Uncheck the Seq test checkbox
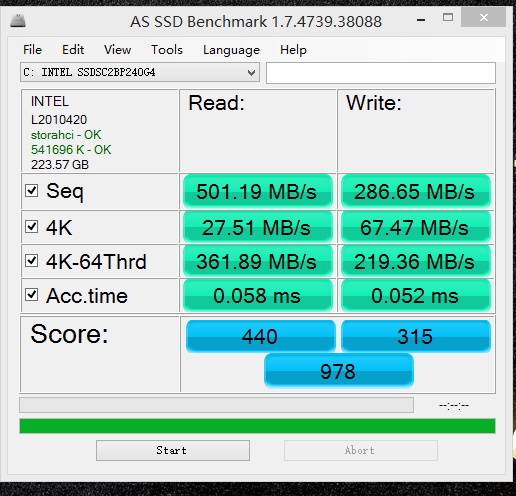Image resolution: width=516 pixels, height=496 pixels. pos(32,191)
